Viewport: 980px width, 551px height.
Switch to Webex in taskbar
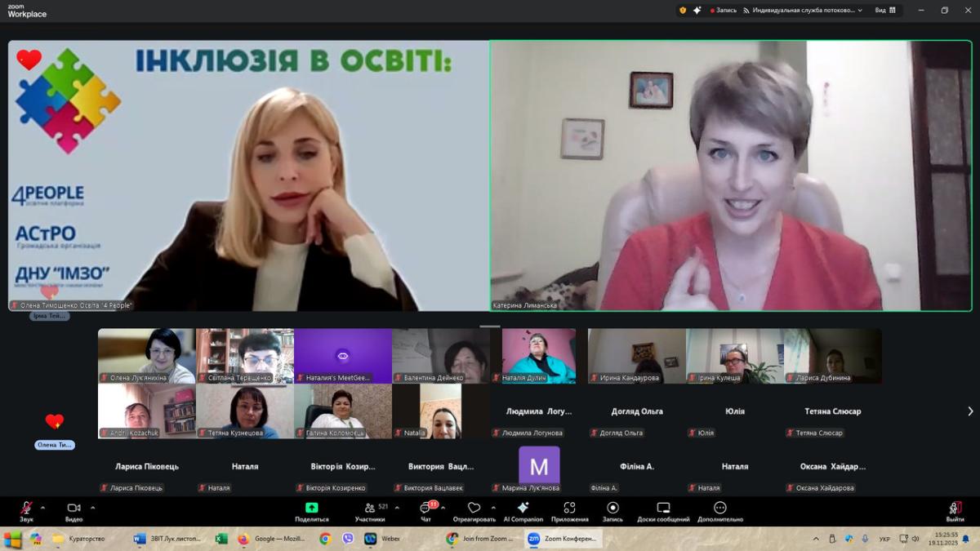coord(383,539)
